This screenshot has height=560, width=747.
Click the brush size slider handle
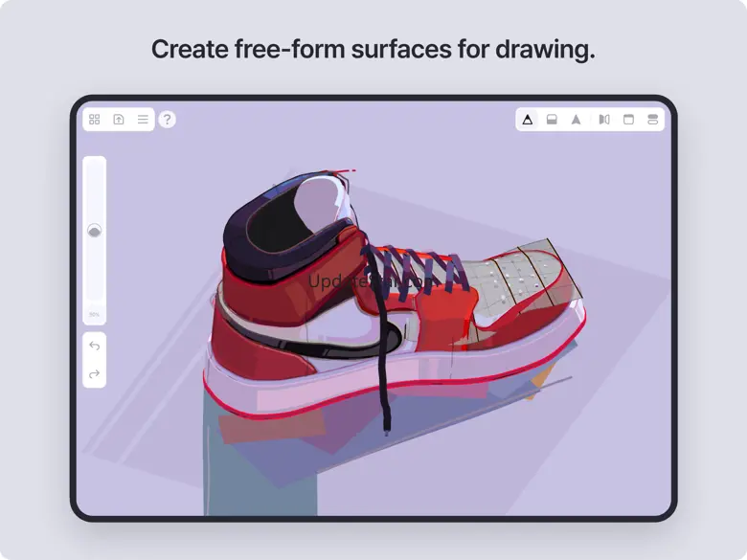[94, 231]
